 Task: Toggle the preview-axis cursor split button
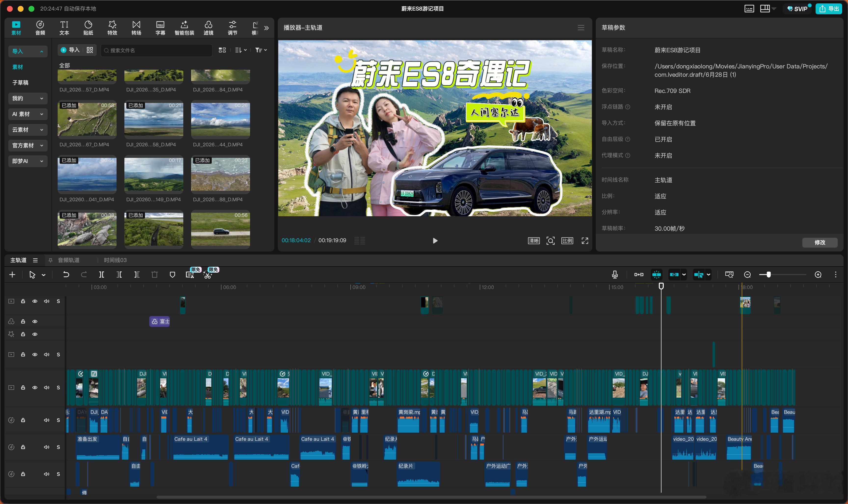(x=699, y=274)
